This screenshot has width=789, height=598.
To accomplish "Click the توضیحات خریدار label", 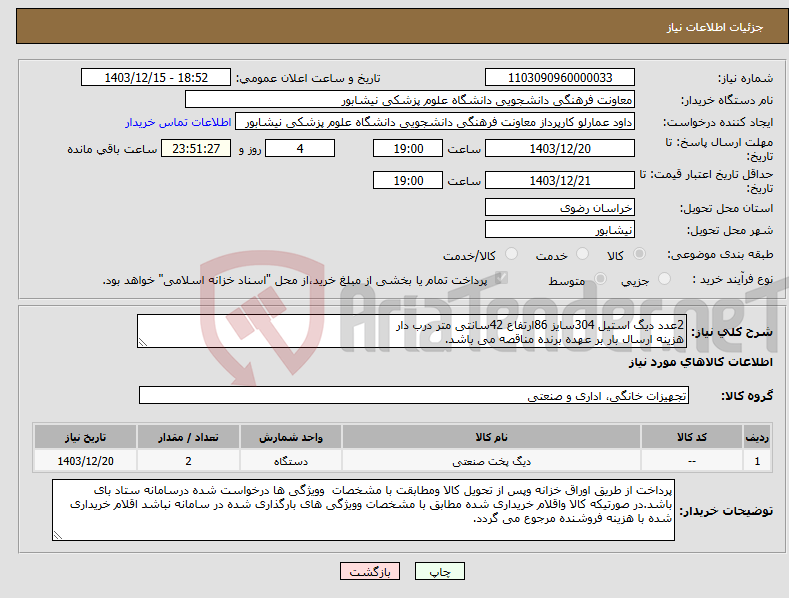I will [x=727, y=511].
